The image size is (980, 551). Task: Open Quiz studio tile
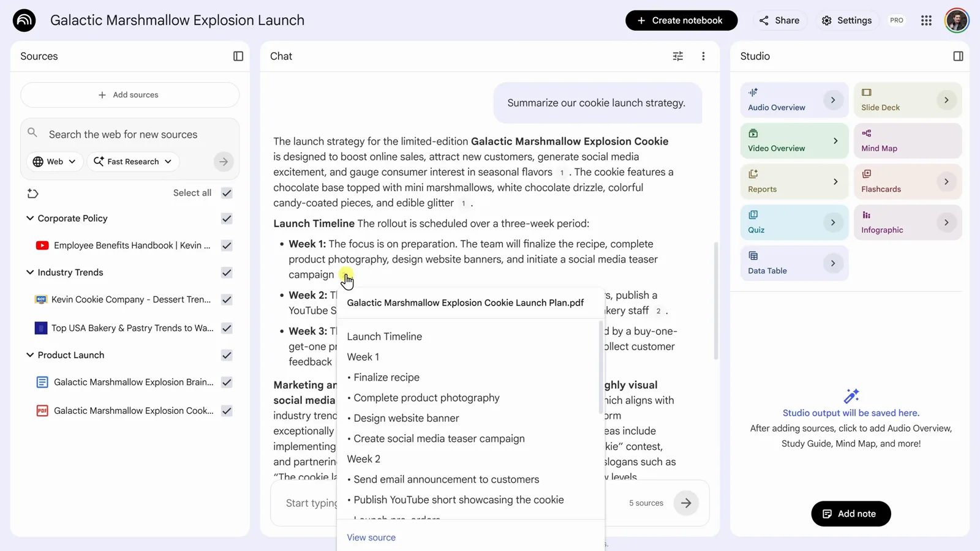click(794, 223)
